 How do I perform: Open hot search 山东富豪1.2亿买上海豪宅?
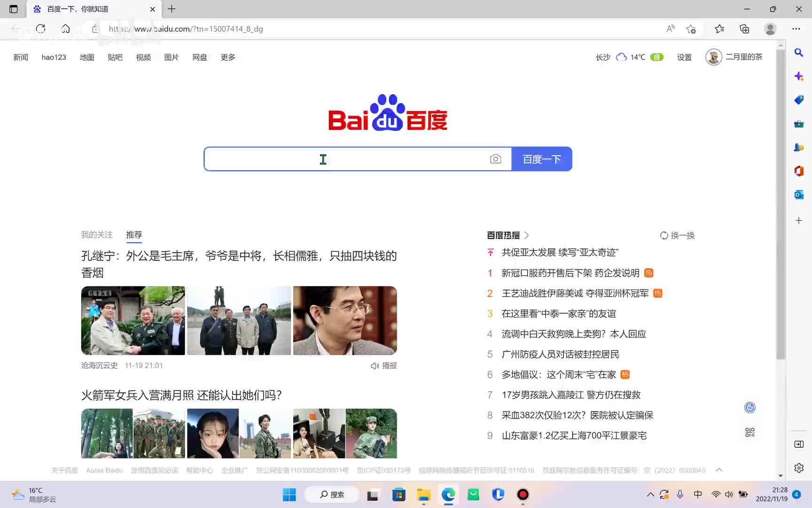tap(574, 436)
